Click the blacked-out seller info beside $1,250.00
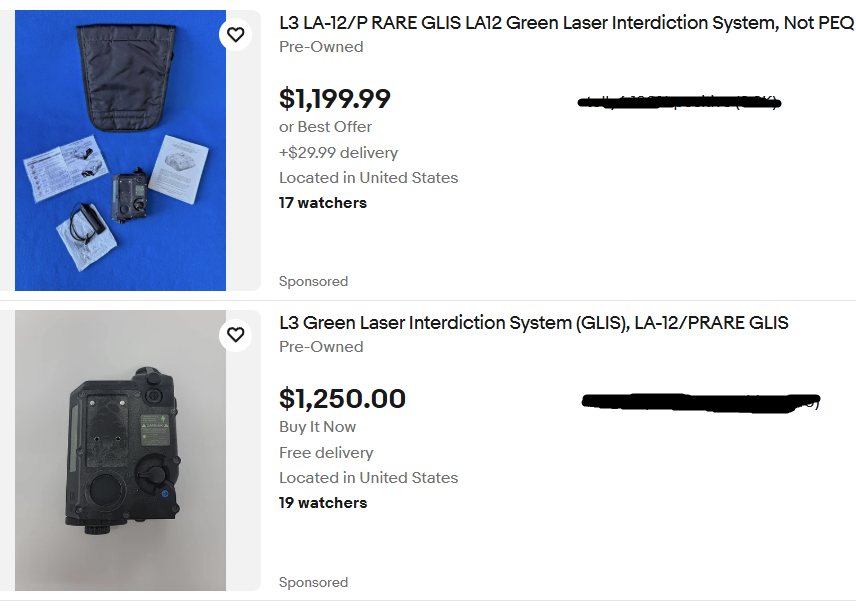Image resolution: width=856 pixels, height=608 pixels. [x=701, y=403]
